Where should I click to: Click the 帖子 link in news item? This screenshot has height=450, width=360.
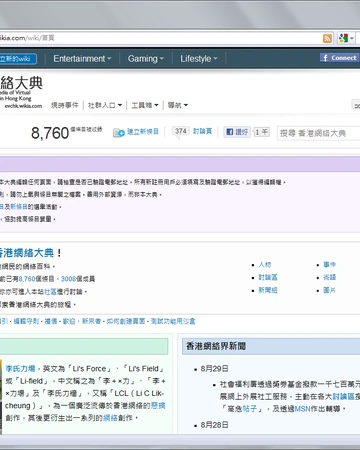point(249,409)
